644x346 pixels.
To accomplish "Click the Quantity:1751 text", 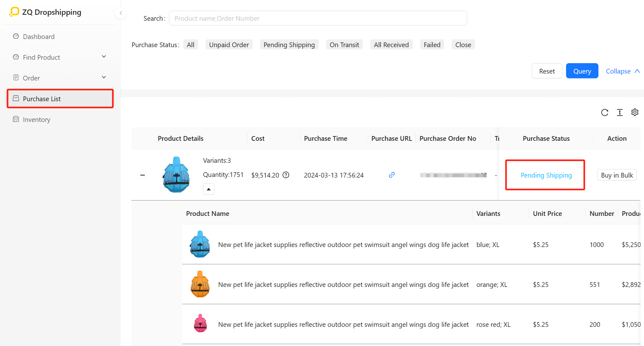I will pos(223,174).
